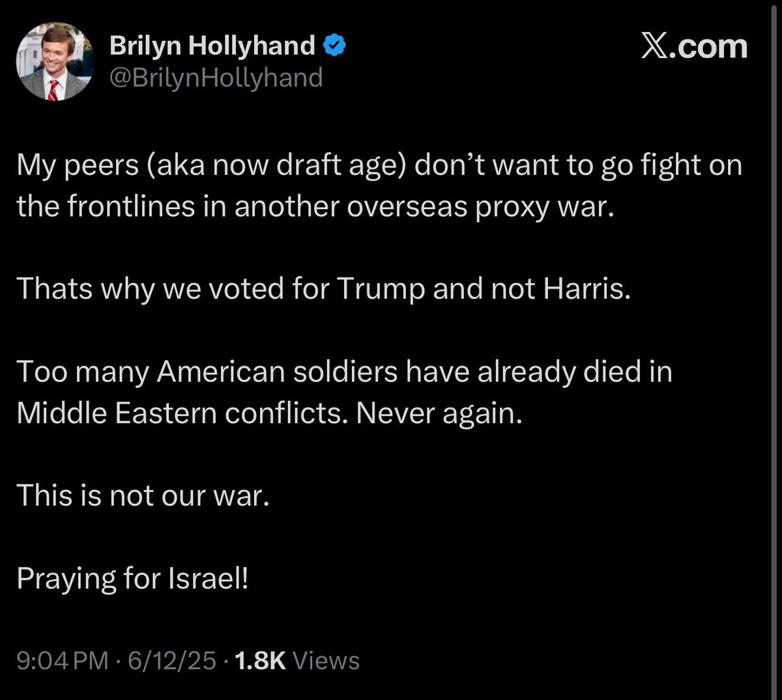782x700 pixels.
Task: Click the 6/12/25 post date
Action: (172, 660)
